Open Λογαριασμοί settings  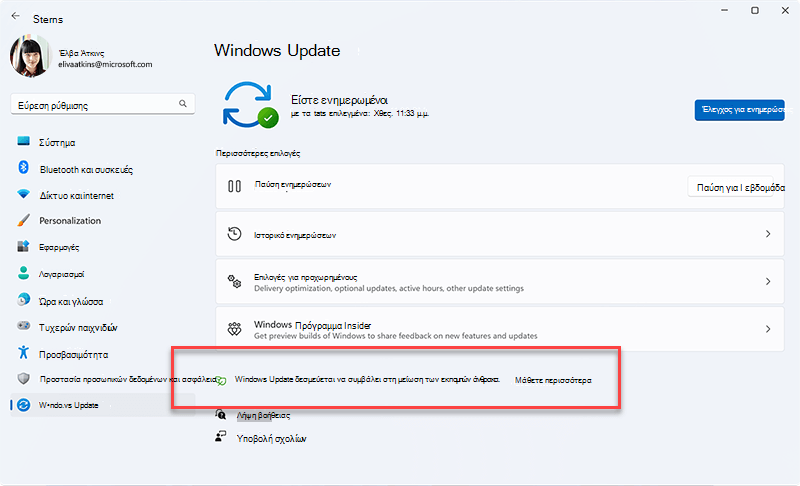point(62,274)
